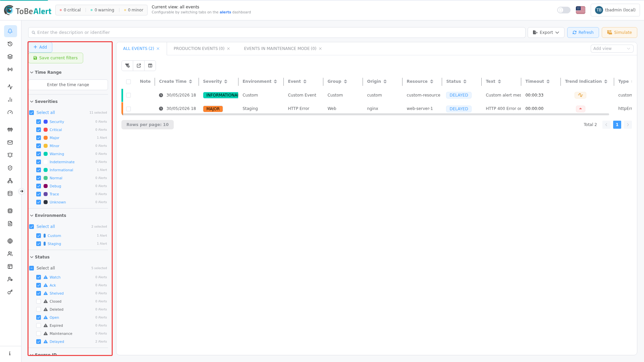The width and height of the screenshot is (644, 362).
Task: Check the Closed status checkbox
Action: (39, 301)
